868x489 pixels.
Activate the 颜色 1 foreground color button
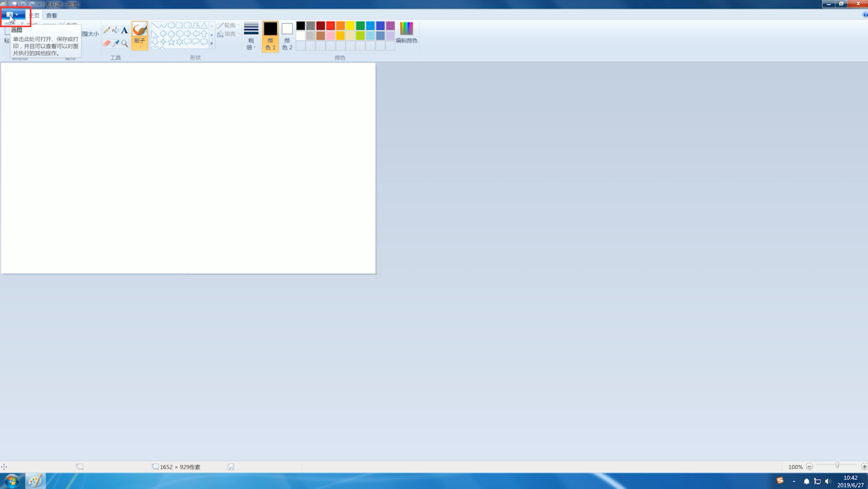click(x=270, y=36)
